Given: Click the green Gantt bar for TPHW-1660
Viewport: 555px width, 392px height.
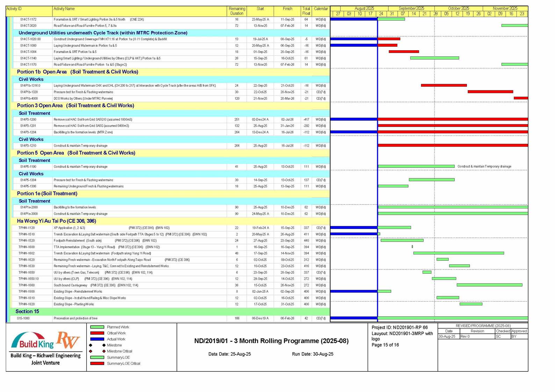Looking at the screenshot, I should [x=489, y=285].
